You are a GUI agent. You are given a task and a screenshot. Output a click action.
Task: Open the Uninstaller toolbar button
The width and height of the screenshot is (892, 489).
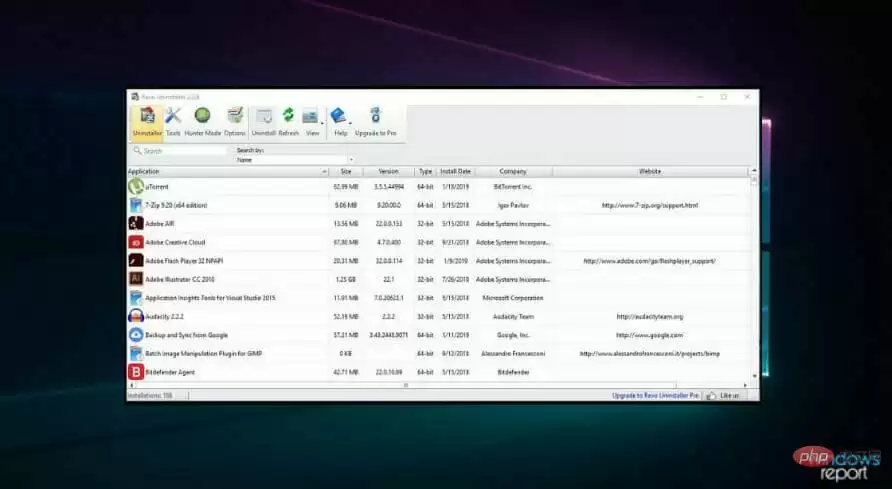click(147, 122)
